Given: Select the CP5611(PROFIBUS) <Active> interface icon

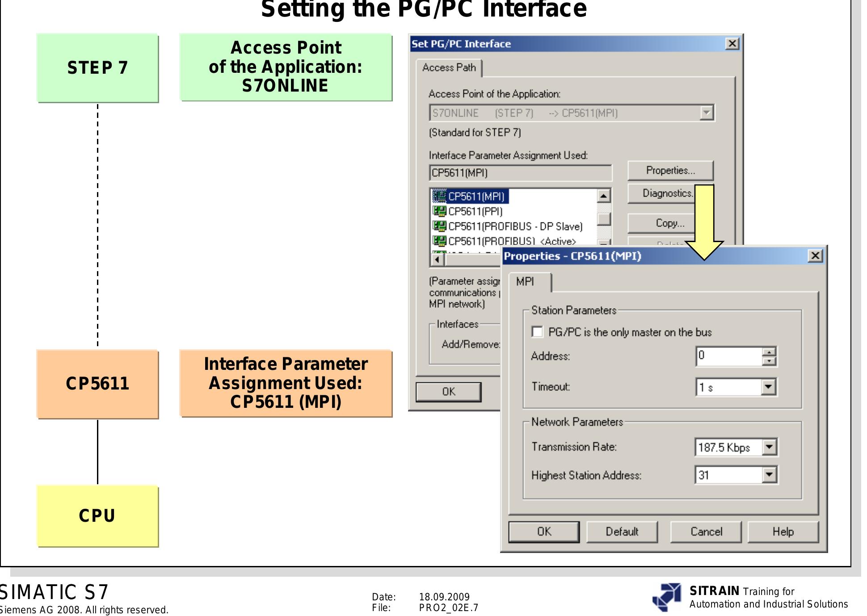Looking at the screenshot, I should coord(441,241).
